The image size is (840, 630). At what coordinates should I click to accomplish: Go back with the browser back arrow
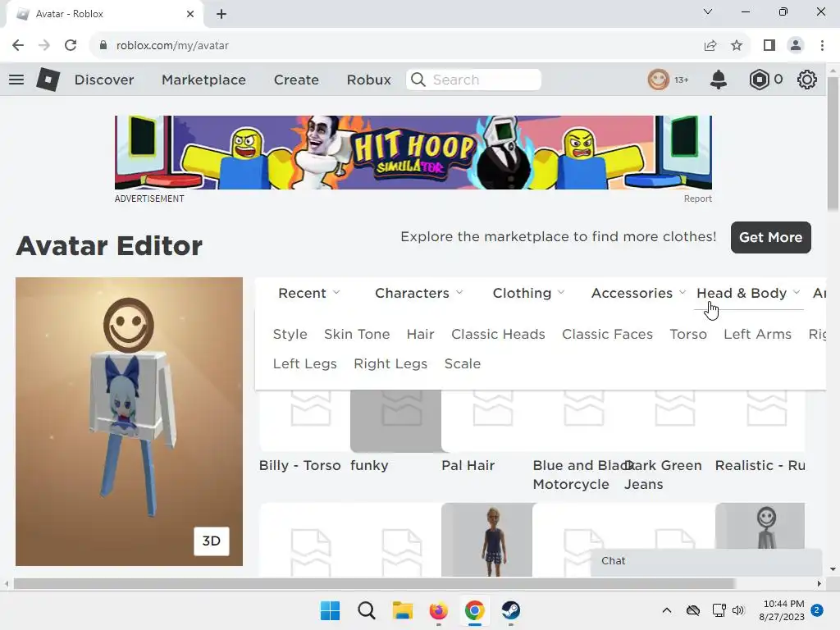pyautogui.click(x=18, y=46)
